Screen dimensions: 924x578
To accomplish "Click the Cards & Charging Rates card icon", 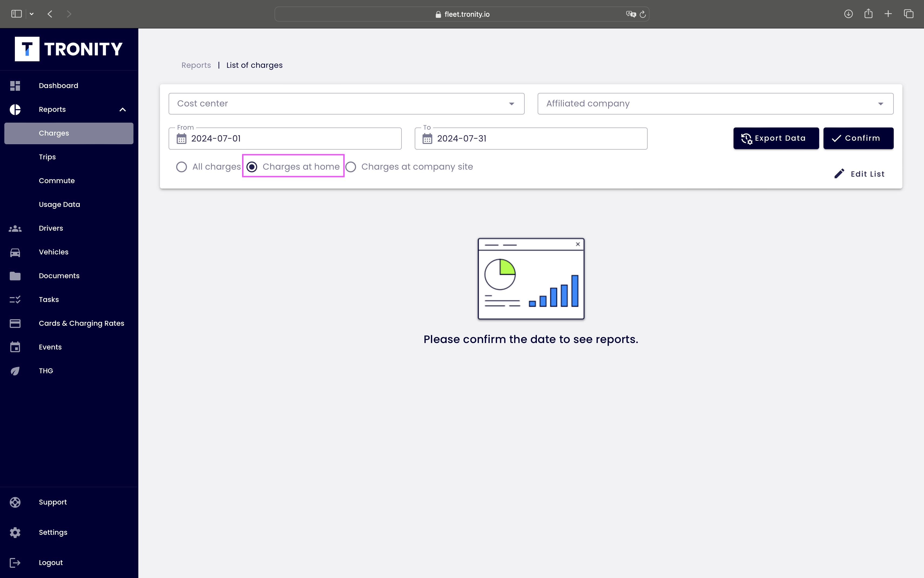I will click(x=15, y=323).
